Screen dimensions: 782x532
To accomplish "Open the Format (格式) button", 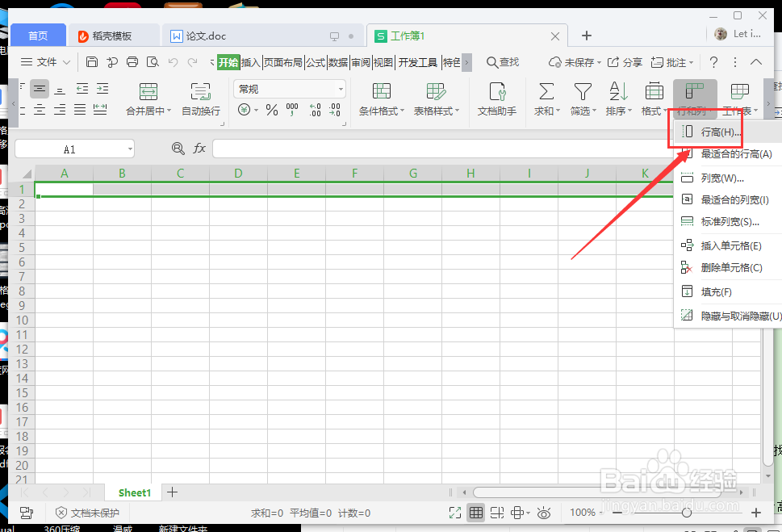I will coord(654,99).
